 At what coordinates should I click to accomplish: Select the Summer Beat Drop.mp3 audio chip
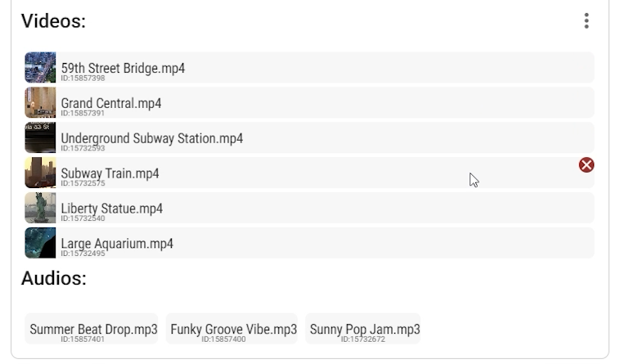click(x=93, y=330)
